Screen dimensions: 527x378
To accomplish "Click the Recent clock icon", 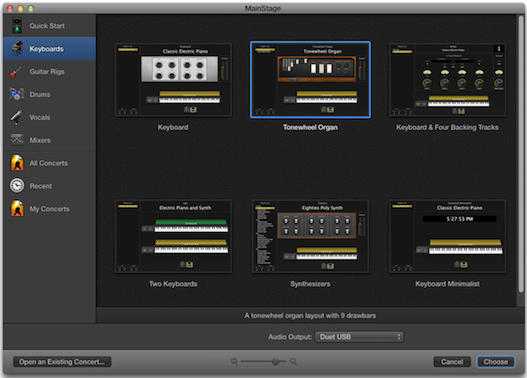I will [17, 185].
